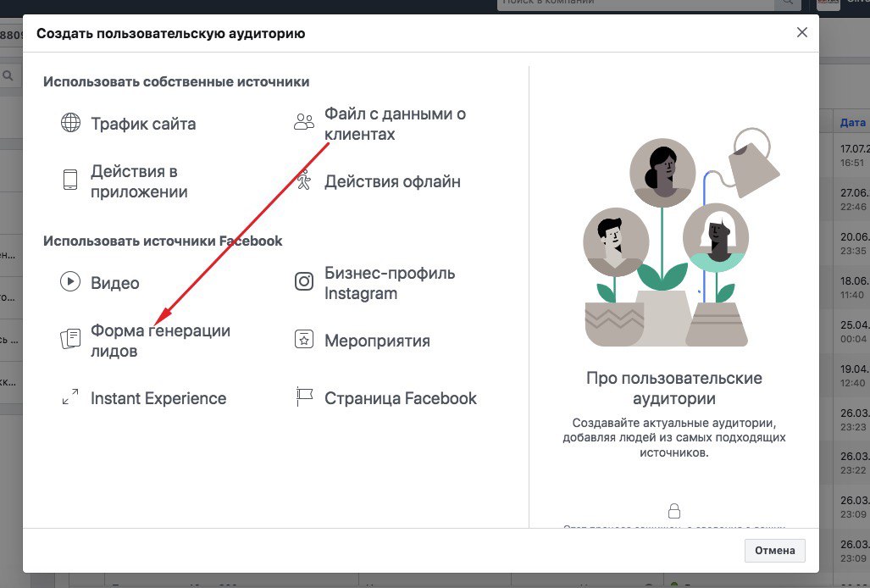Click the phone icon for app activity

click(70, 180)
